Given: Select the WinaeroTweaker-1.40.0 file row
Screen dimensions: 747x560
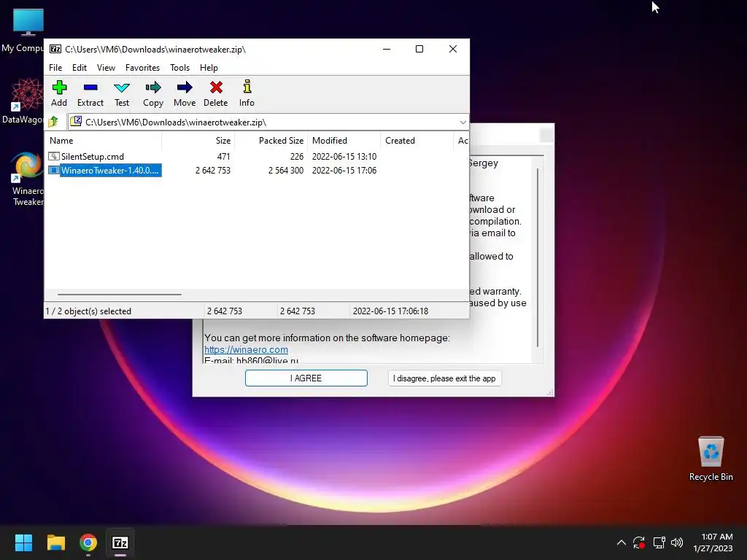Looking at the screenshot, I should [x=105, y=171].
